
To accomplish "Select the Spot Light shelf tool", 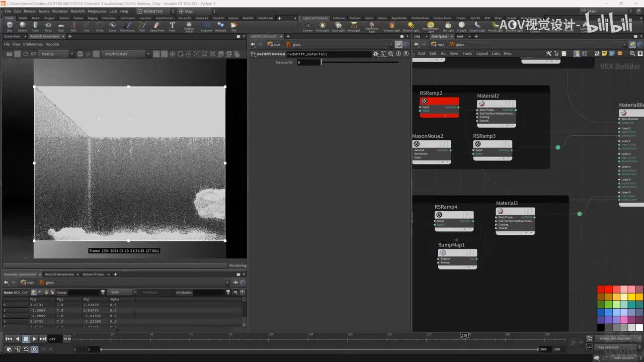I will tap(338, 26).
